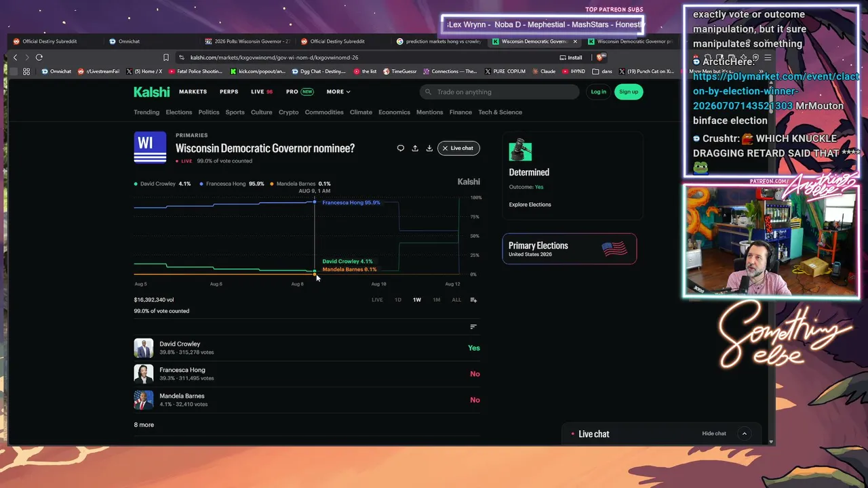Click the browser forward arrow

click(27, 58)
